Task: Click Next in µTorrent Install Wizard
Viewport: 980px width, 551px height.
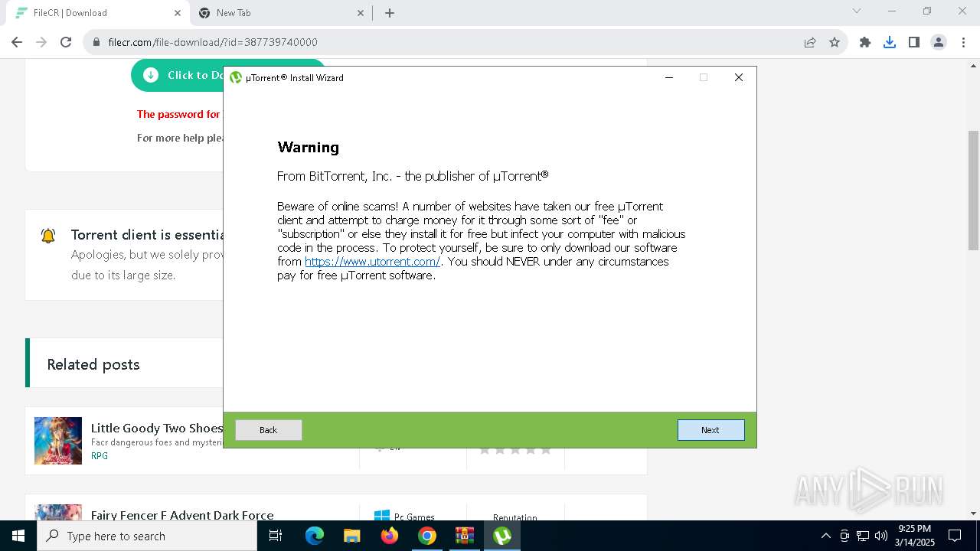Action: tap(710, 430)
